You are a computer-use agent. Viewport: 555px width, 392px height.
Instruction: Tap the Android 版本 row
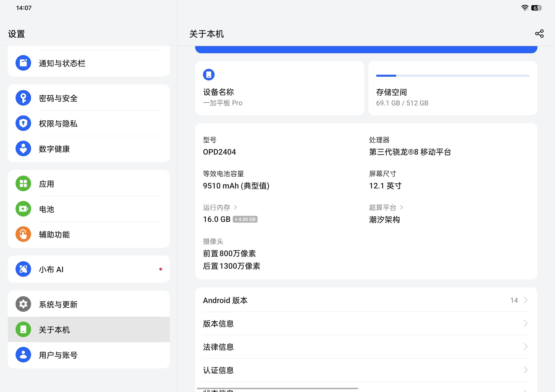[x=366, y=300]
